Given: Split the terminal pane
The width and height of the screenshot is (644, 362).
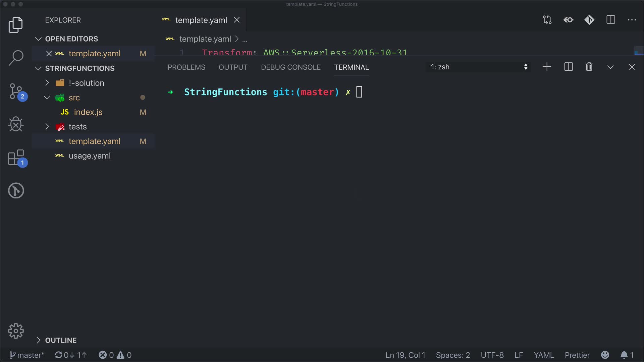Looking at the screenshot, I should 569,67.
